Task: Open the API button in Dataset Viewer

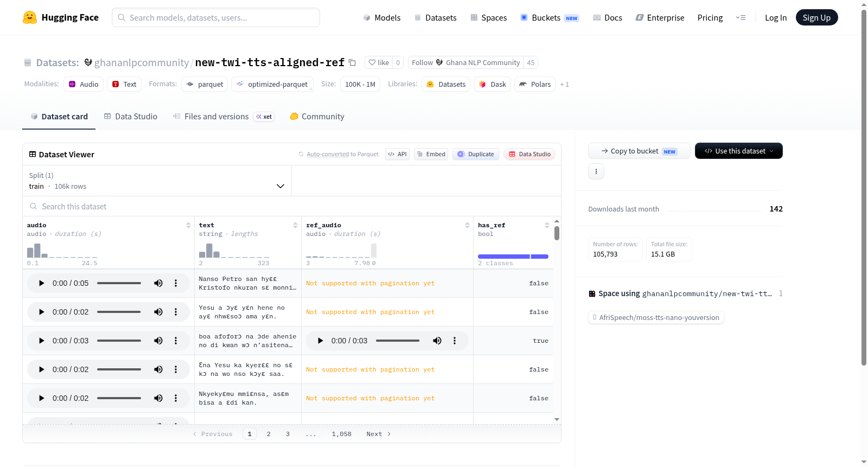Action: (x=397, y=154)
